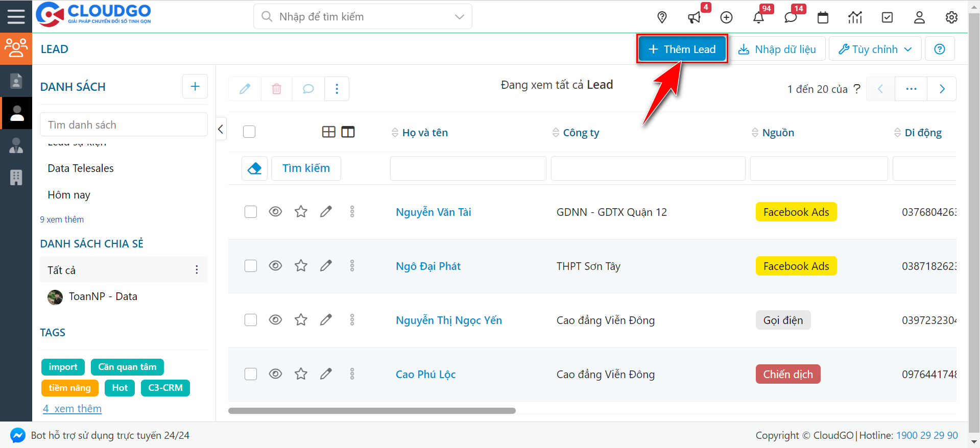980x448 pixels.
Task: Click pencil edit icon for Cao Phú Lộc
Action: 326,374
